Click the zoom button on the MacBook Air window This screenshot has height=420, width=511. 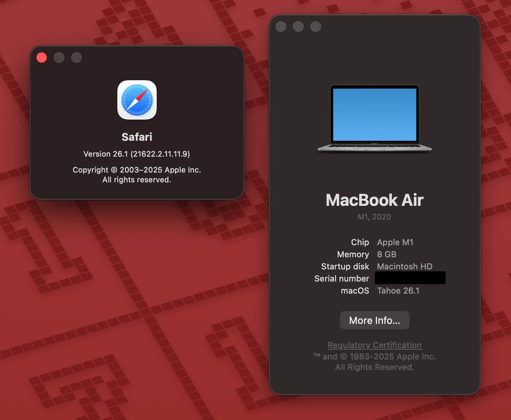[316, 26]
